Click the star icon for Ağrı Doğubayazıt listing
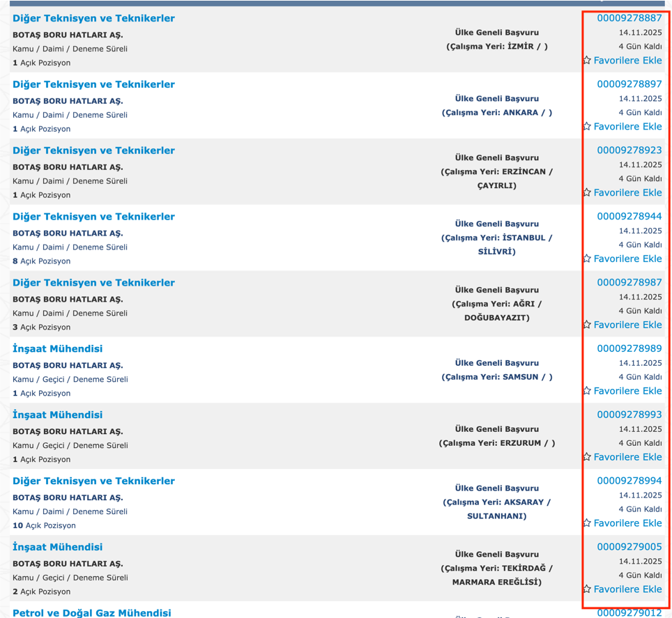The height and width of the screenshot is (618, 672). click(x=587, y=325)
